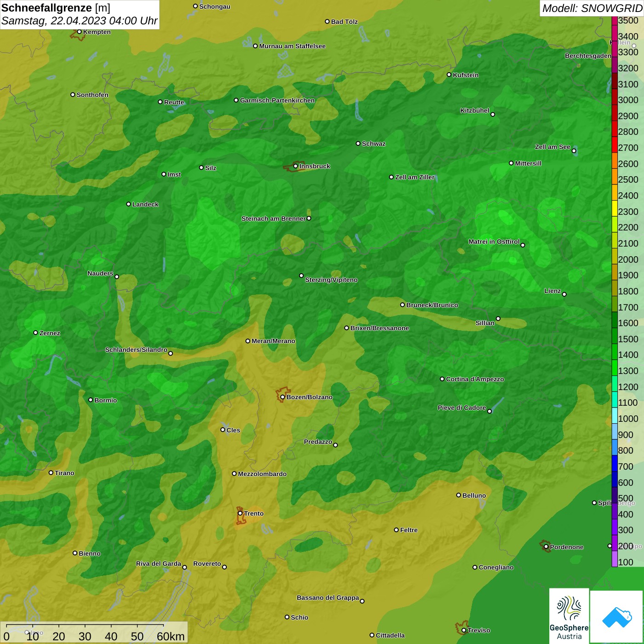Click the 'Schlanders/Silandro' label

click(136, 350)
